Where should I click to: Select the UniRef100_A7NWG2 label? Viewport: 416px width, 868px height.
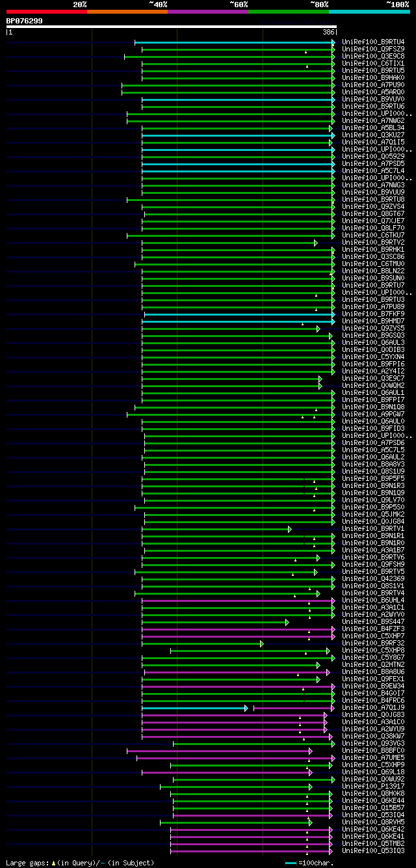pyautogui.click(x=373, y=121)
